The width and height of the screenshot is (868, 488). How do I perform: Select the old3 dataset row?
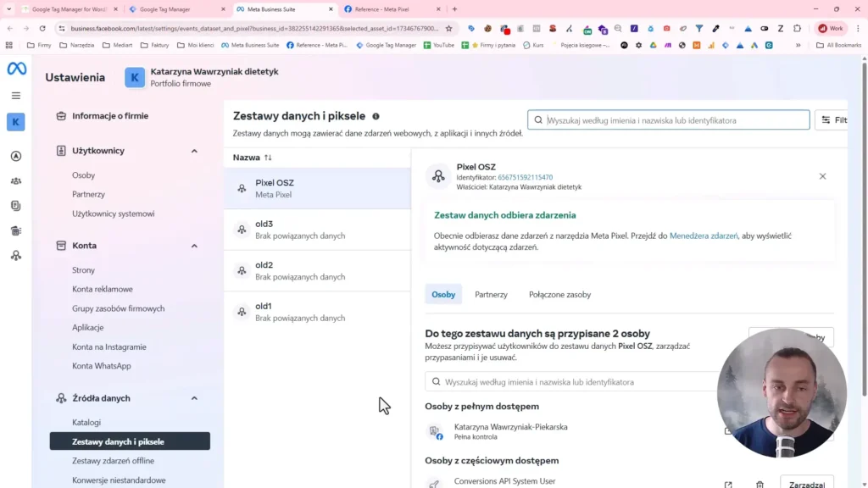(x=317, y=229)
